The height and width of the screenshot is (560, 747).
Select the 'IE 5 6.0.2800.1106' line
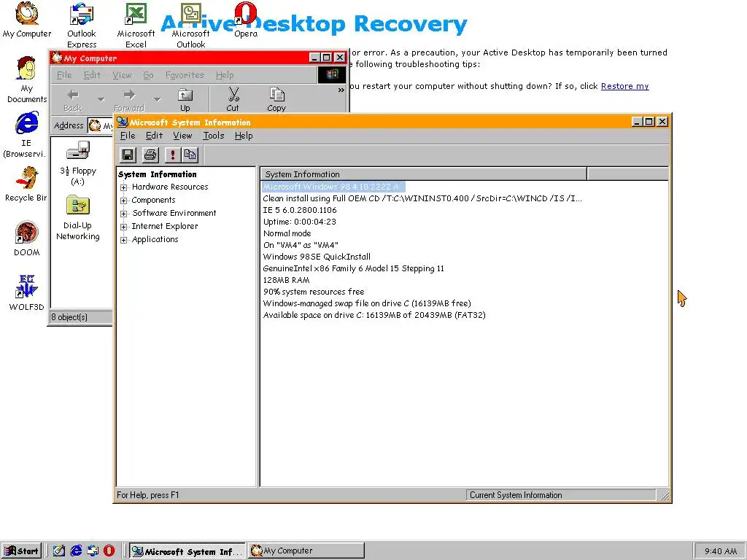(300, 210)
